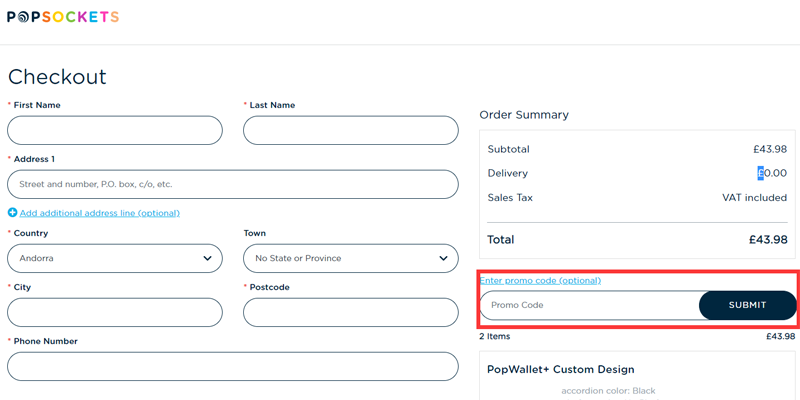The image size is (800, 400).
Task: Focus the First Name input field
Action: (x=114, y=130)
